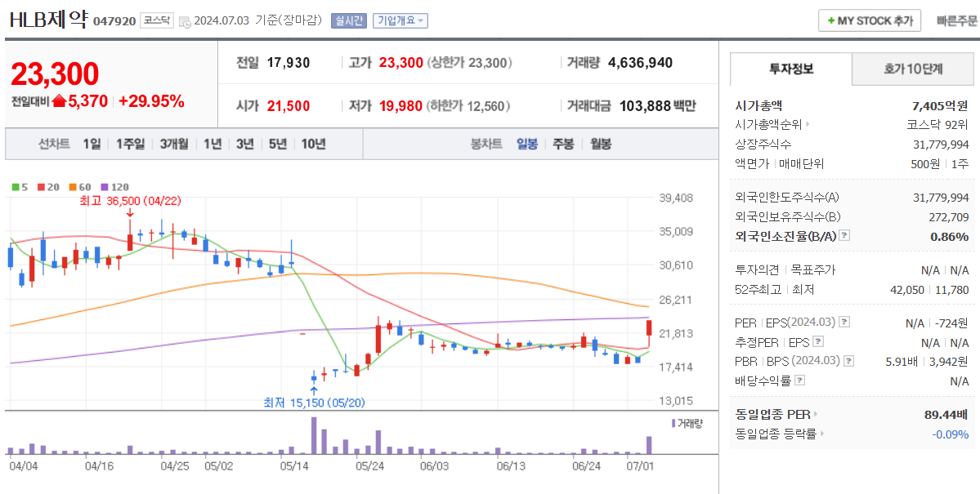Image resolution: width=980 pixels, height=494 pixels.
Task: Click the green 5-day moving average legend
Action: tap(20, 187)
